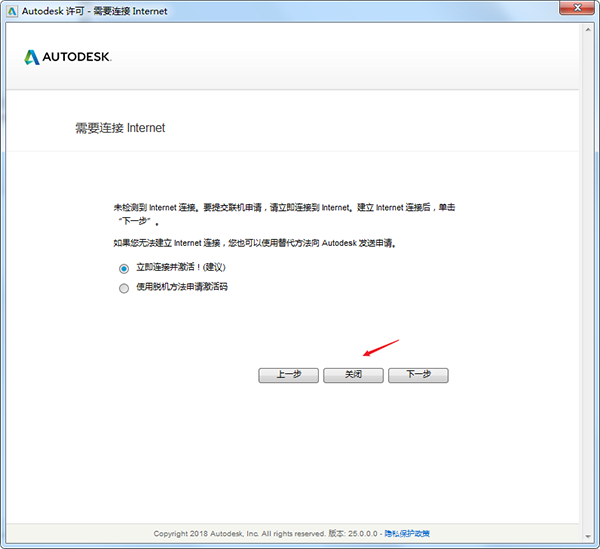Image resolution: width=600 pixels, height=549 pixels.
Task: Open the privacy policy link in the footer
Action: (x=407, y=533)
